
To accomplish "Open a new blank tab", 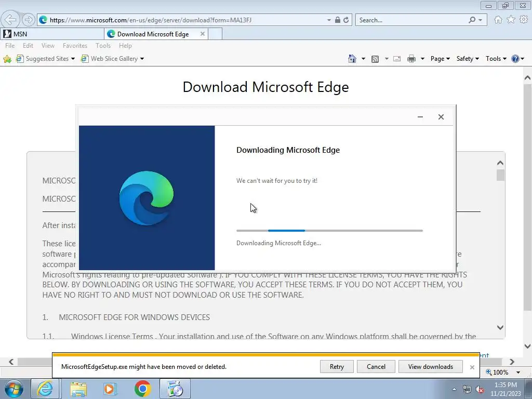I will pos(215,34).
